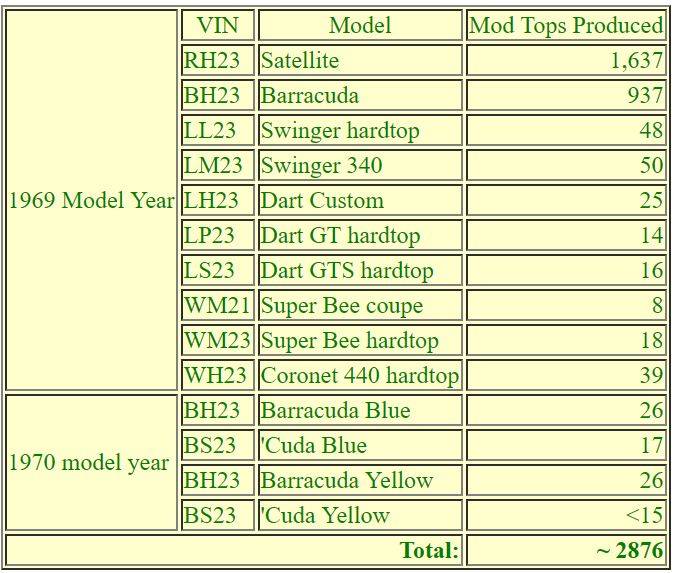Click the LS23 VIN cell

click(x=217, y=270)
